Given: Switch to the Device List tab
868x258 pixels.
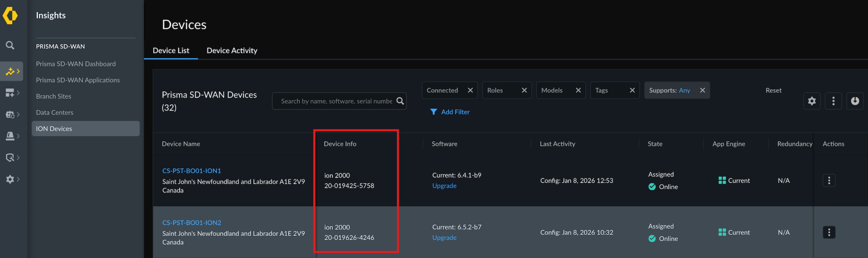Looking at the screenshot, I should (x=171, y=51).
